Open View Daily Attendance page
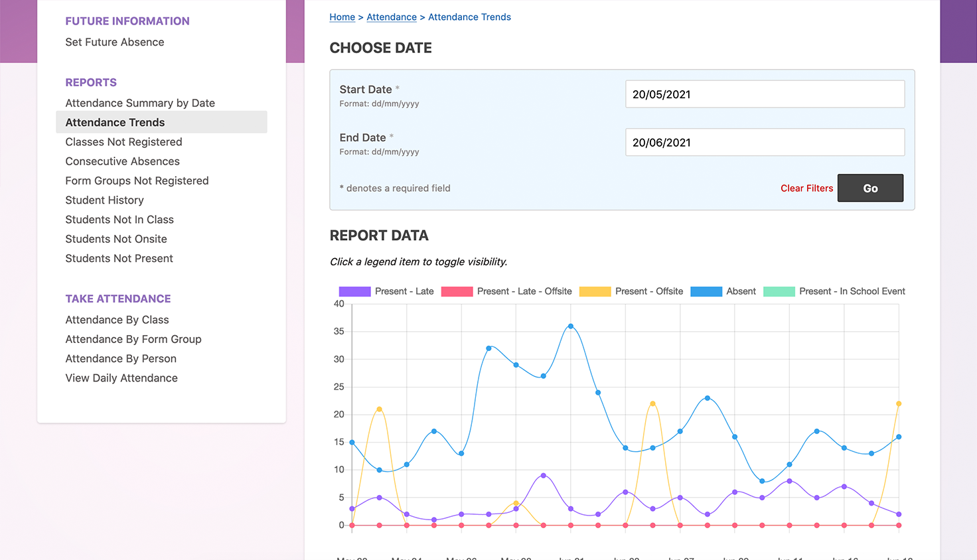The width and height of the screenshot is (977, 560). (121, 378)
